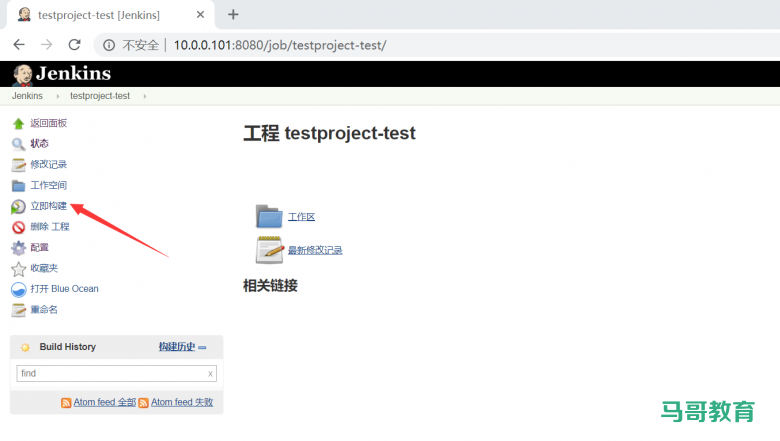Click the clock icon for 立即构建
The width and height of the screenshot is (780, 441).
pos(18,206)
